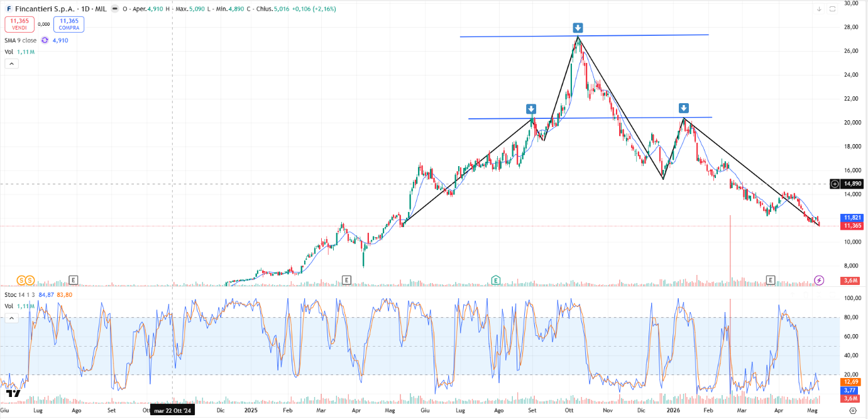Open the E earnings marker near Ago 2024
Image resolution: width=868 pixels, height=419 pixels.
(x=74, y=280)
